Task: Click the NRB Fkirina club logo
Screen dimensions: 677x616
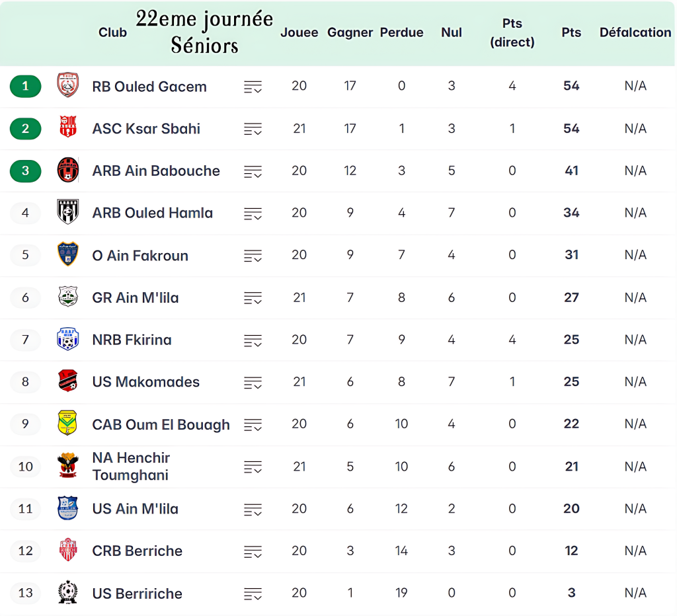Action: [67, 340]
